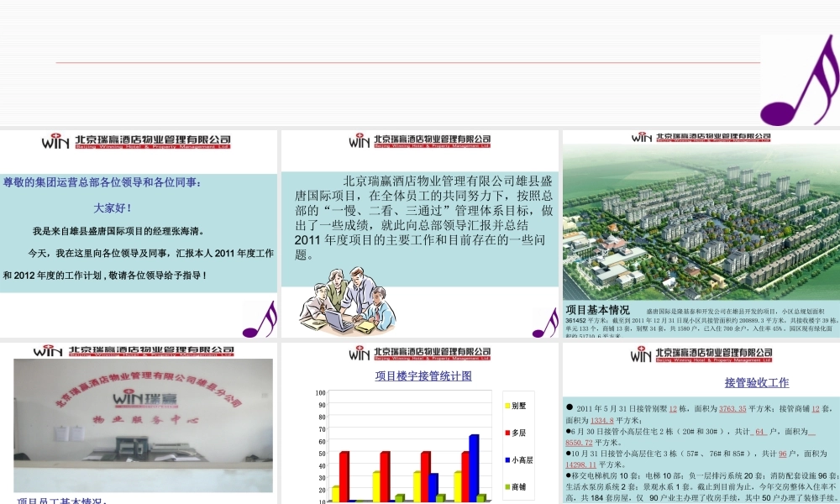Select the clip art of four people around a laptop
840x504 pixels.
click(347, 302)
